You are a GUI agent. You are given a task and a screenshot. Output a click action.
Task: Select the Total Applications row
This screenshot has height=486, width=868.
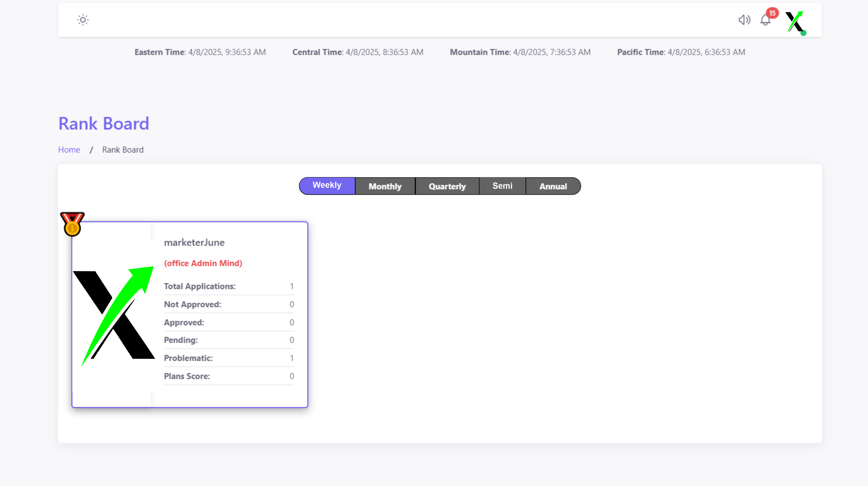(x=229, y=286)
